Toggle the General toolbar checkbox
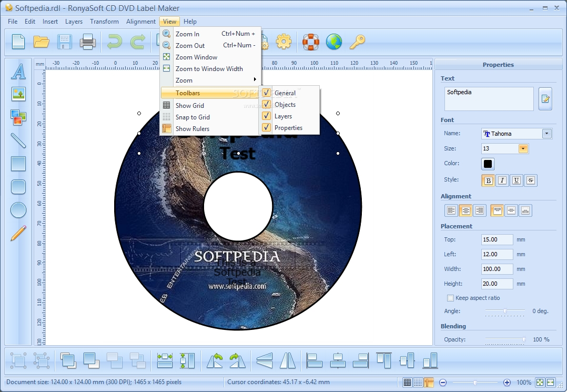This screenshot has height=392, width=567. [267, 93]
